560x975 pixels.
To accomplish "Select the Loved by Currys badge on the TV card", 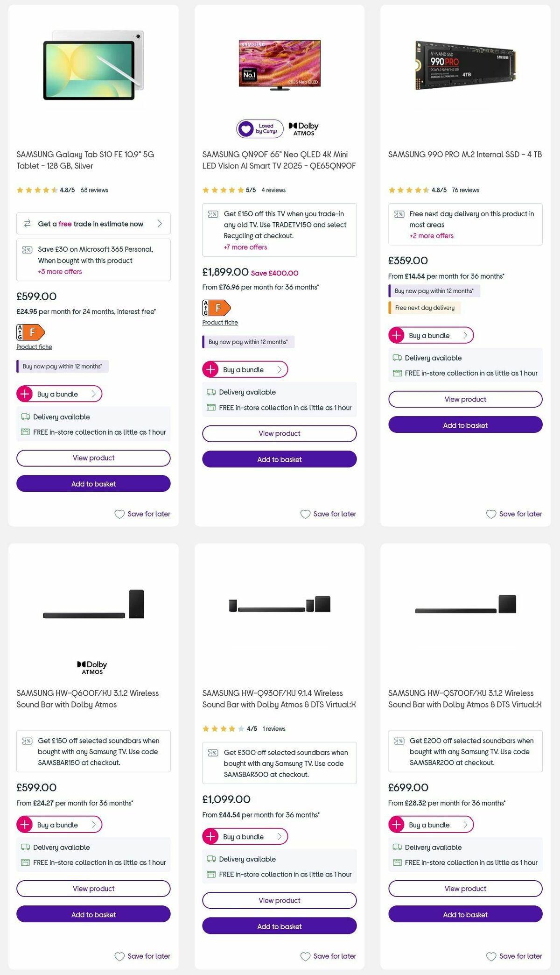I will [x=259, y=128].
